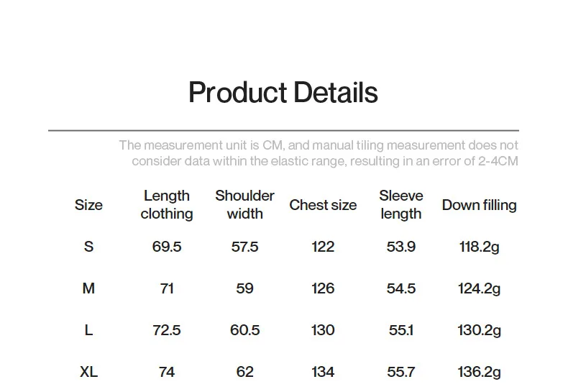
Task: Select the S size row label
Action: click(x=88, y=247)
